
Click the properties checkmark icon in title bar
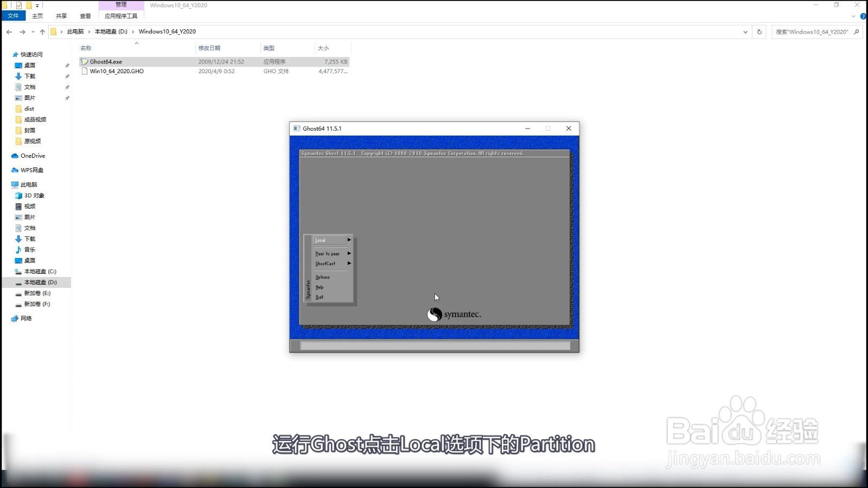point(19,5)
